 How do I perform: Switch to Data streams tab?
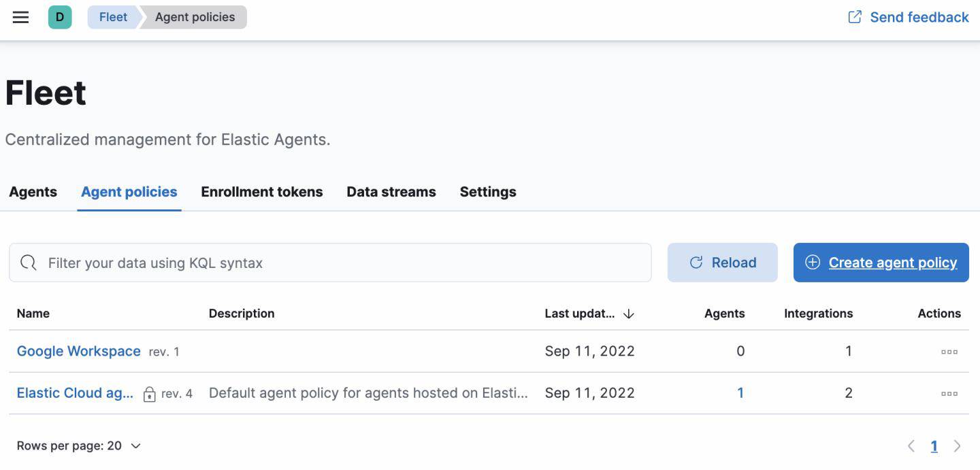pos(391,192)
